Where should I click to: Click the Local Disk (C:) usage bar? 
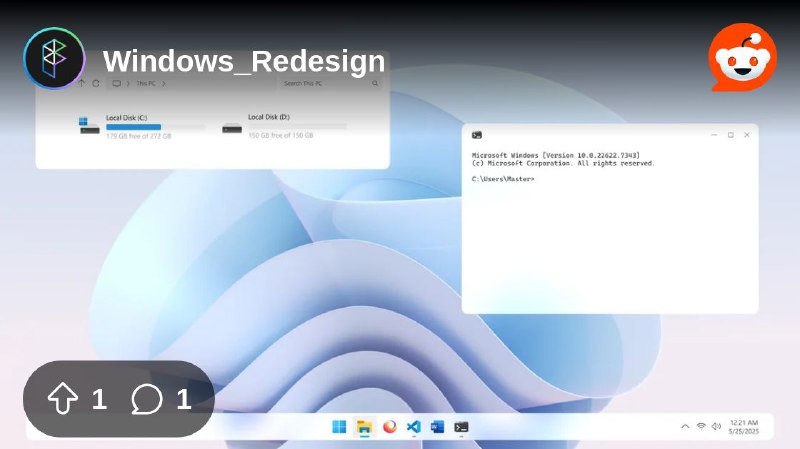click(x=156, y=127)
